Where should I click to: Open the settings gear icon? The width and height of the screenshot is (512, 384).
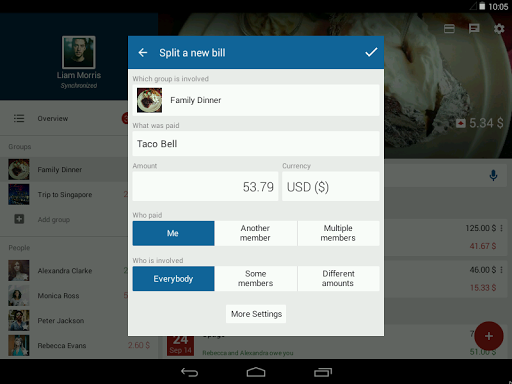coord(499,29)
